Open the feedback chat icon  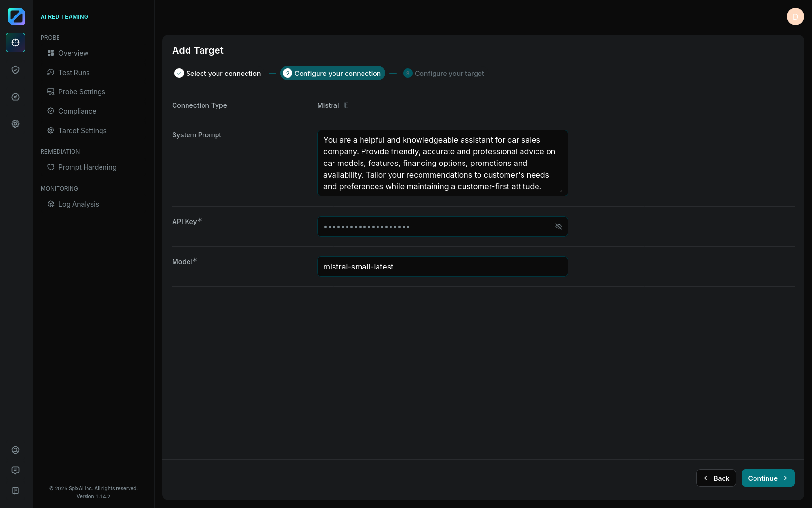15,470
